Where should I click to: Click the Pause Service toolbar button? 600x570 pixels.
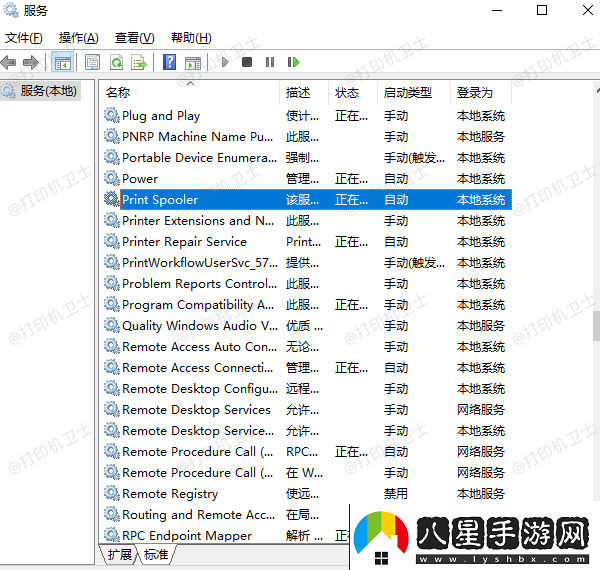click(270, 62)
